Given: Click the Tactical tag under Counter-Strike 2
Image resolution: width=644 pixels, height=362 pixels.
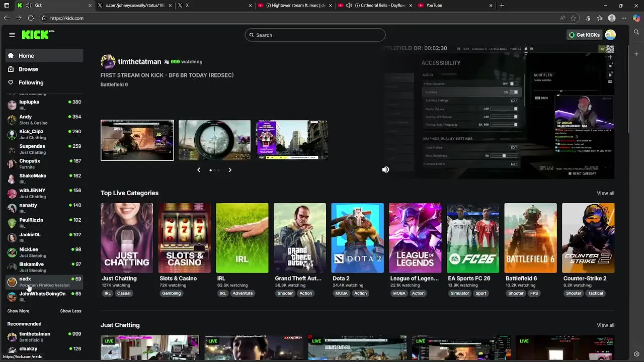Looking at the screenshot, I should [x=595, y=293].
